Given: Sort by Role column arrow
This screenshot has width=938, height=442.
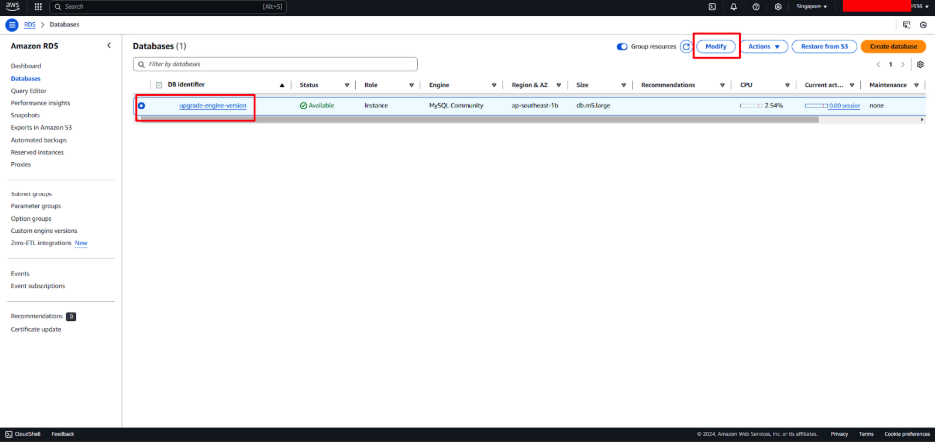Looking at the screenshot, I should click(x=412, y=86).
